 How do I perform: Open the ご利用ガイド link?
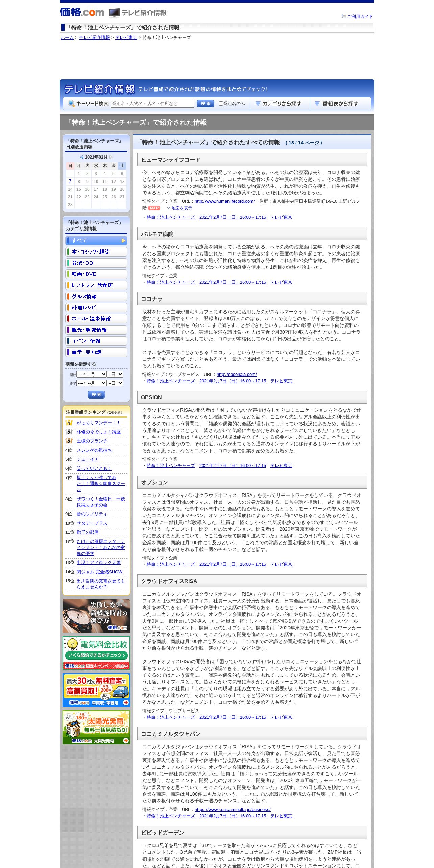point(360,16)
